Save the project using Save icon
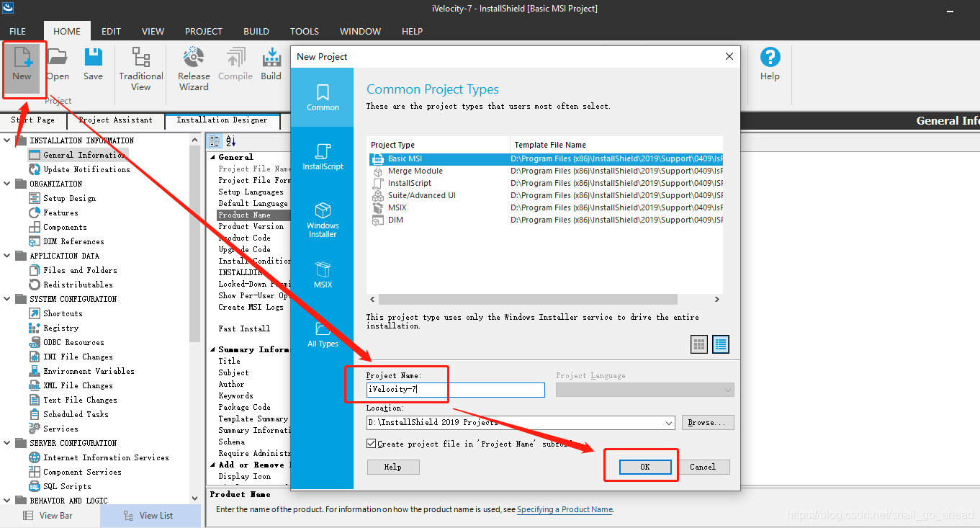Image resolution: width=980 pixels, height=528 pixels. 93,65
